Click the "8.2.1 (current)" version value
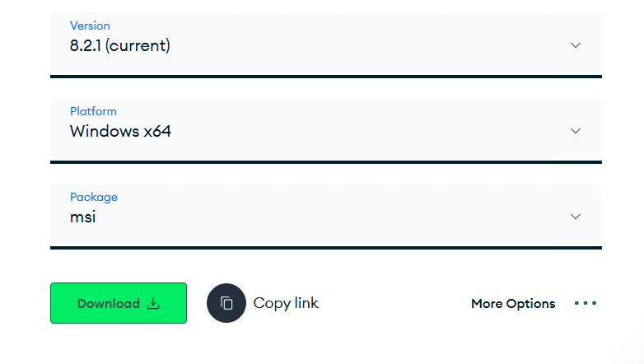Image resolution: width=644 pixels, height=364 pixels. click(120, 46)
